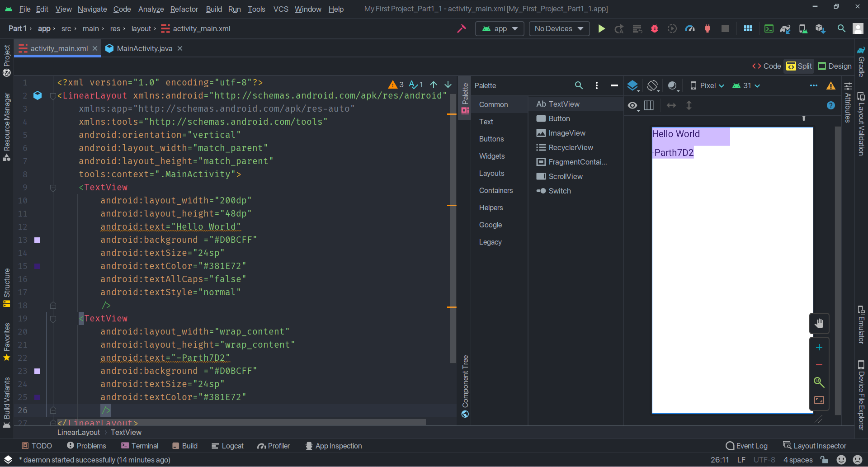Open the Device Manager phone icon
The width and height of the screenshot is (868, 467).
803,28
